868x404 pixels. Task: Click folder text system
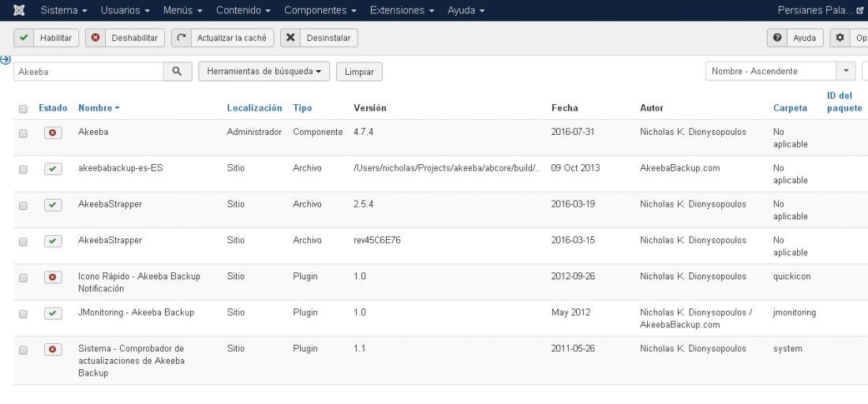click(788, 349)
